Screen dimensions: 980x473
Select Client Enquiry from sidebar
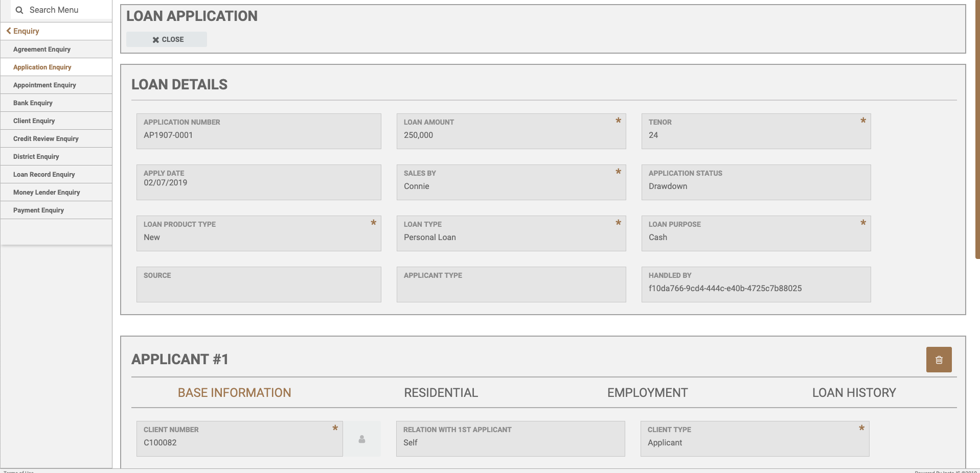coord(34,121)
